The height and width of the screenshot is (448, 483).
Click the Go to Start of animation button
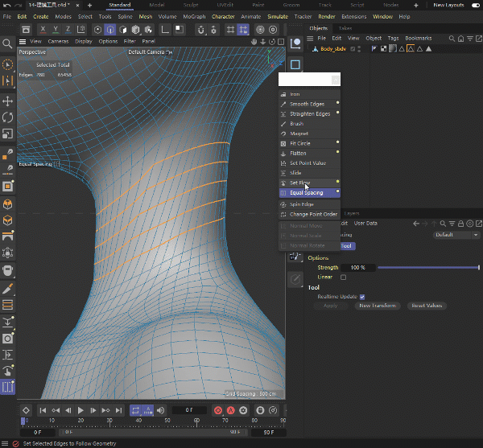(43, 410)
